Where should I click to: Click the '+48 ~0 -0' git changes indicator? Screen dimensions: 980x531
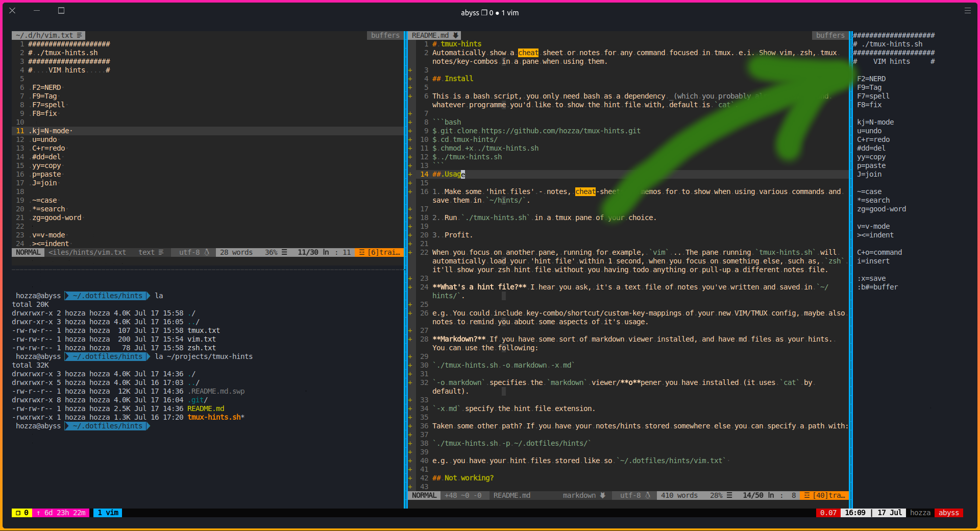click(463, 495)
